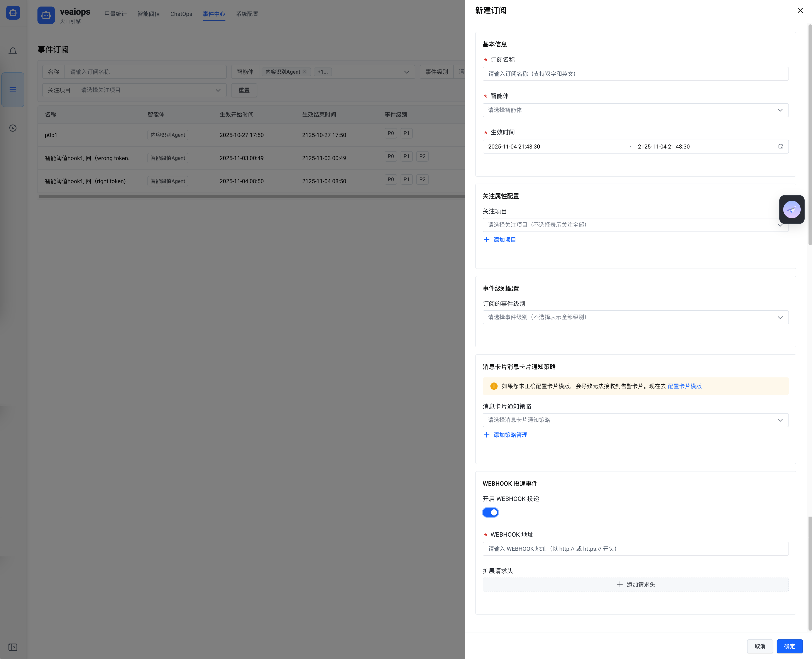The height and width of the screenshot is (659, 812).
Task: Click the sidebar collapse icon at bottom left
Action: click(x=13, y=647)
